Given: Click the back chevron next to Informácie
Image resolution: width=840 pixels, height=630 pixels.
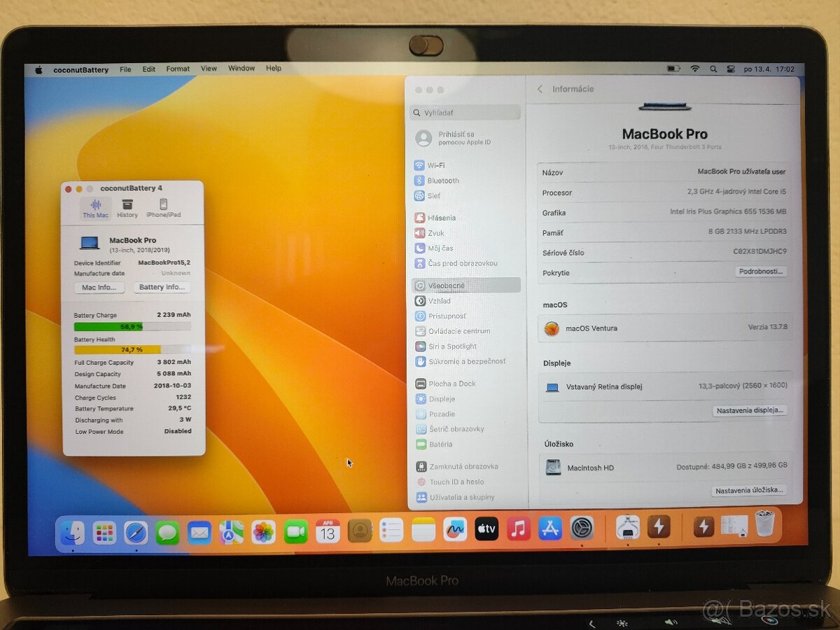Looking at the screenshot, I should click(540, 89).
